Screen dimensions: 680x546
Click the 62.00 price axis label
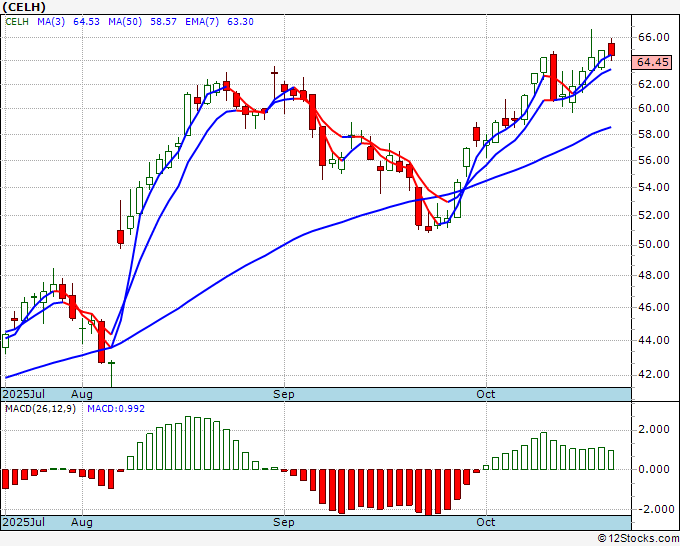(x=654, y=84)
